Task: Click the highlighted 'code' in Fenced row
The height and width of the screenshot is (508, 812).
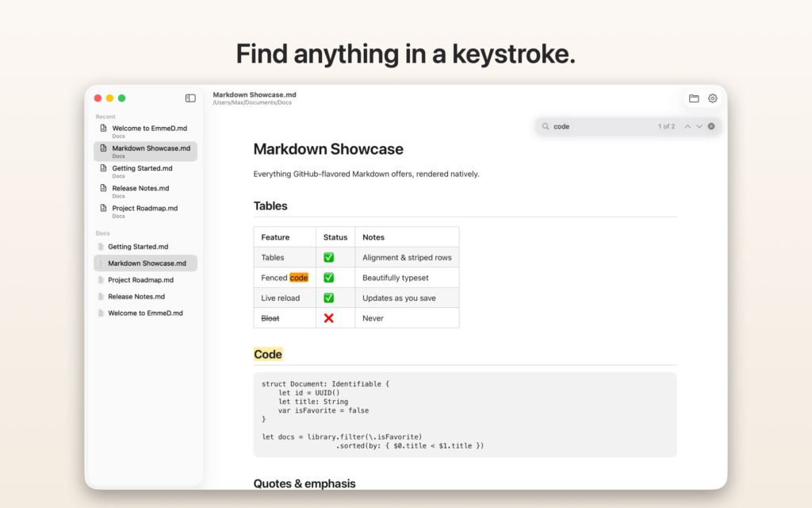Action: (x=299, y=278)
